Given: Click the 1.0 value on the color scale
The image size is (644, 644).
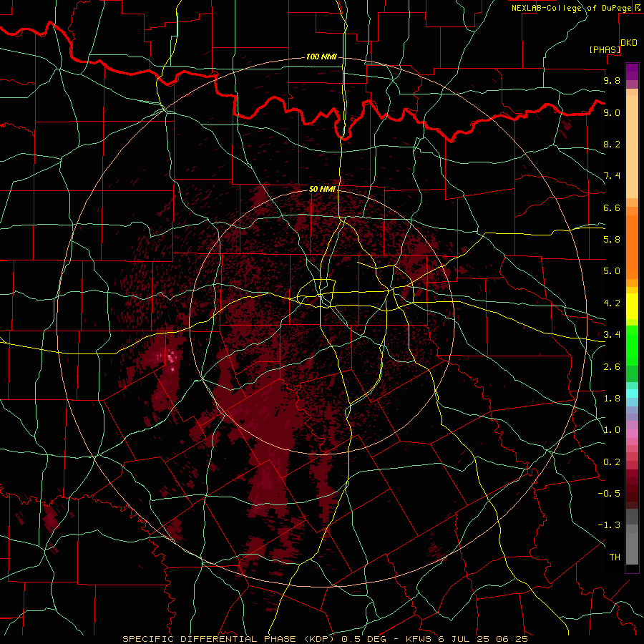Looking at the screenshot, I should (x=612, y=430).
